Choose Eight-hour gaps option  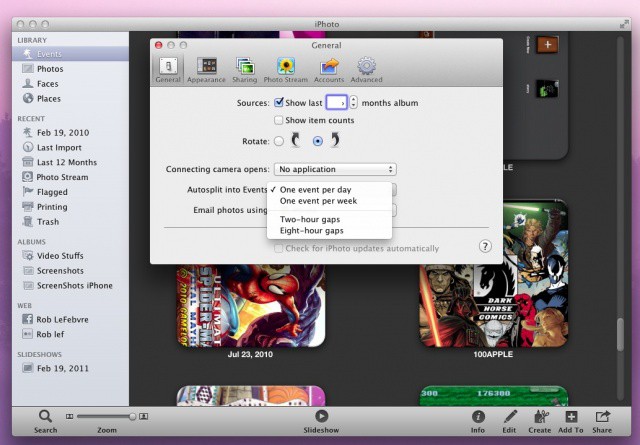(329, 231)
